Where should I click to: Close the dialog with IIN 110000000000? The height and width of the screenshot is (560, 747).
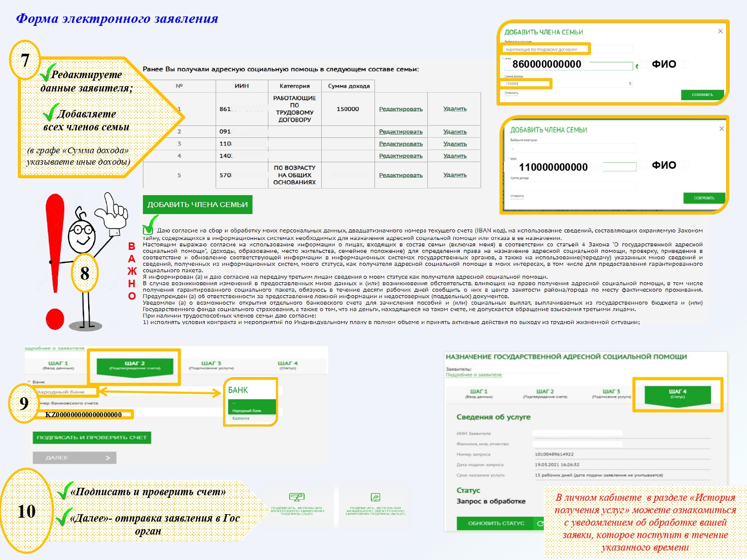click(722, 128)
